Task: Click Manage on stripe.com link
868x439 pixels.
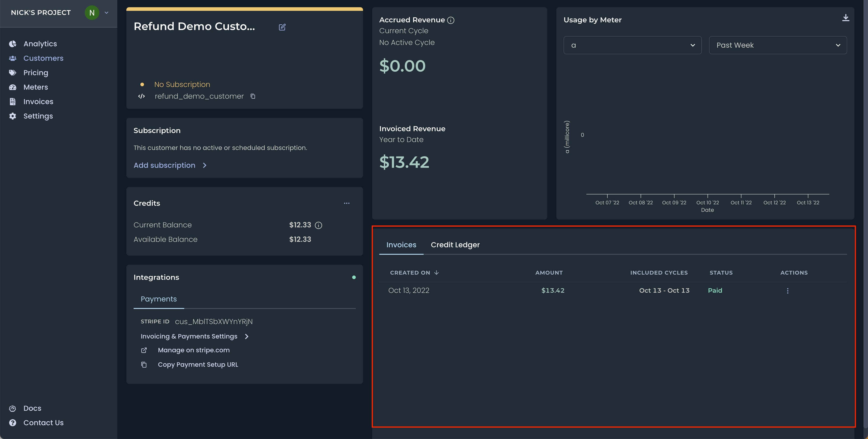Action: pyautogui.click(x=193, y=350)
